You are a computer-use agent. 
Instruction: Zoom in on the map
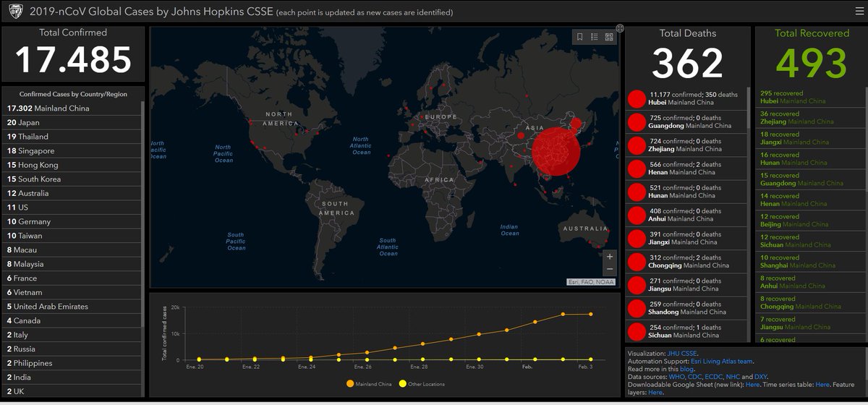tap(610, 256)
